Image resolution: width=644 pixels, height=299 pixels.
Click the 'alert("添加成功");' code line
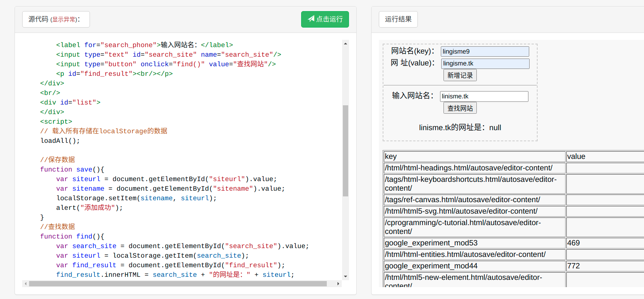(90, 208)
